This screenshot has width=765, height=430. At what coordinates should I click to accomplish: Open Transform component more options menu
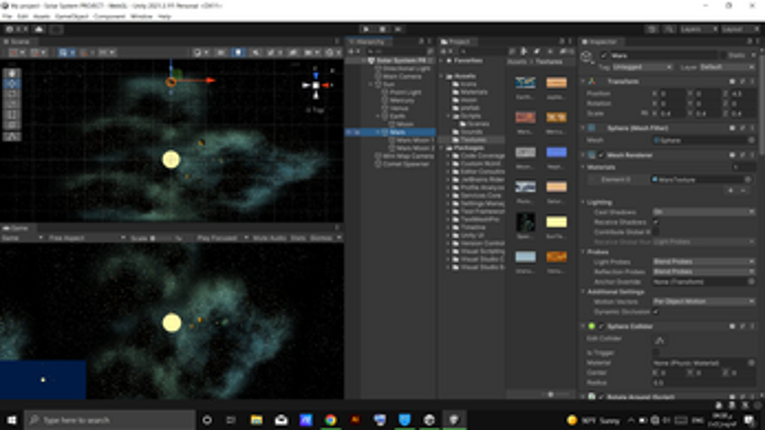click(752, 82)
